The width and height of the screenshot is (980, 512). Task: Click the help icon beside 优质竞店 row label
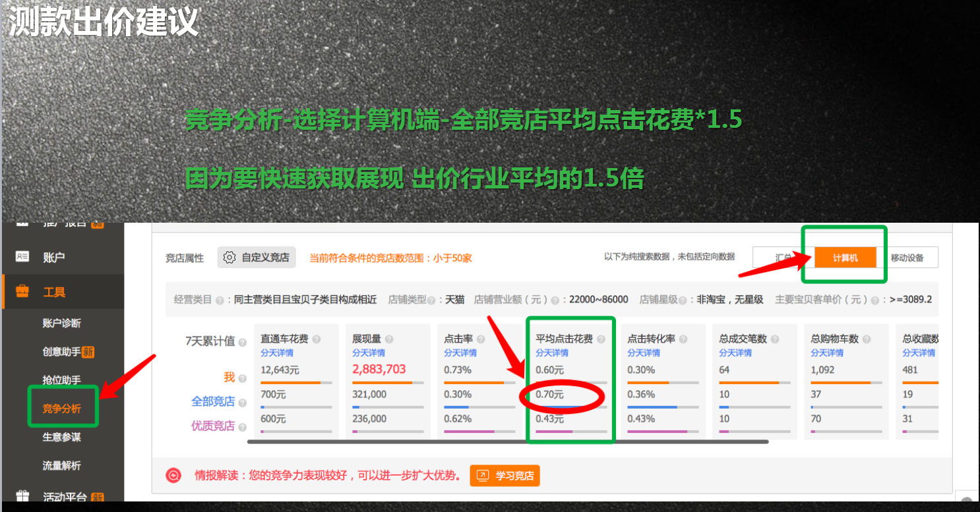point(242,427)
